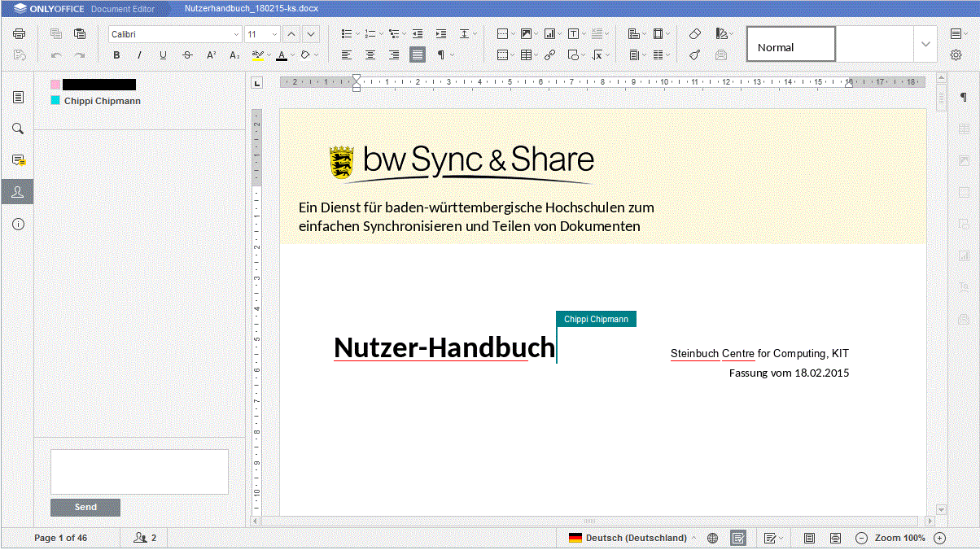Decrease paragraph indent

(x=418, y=33)
